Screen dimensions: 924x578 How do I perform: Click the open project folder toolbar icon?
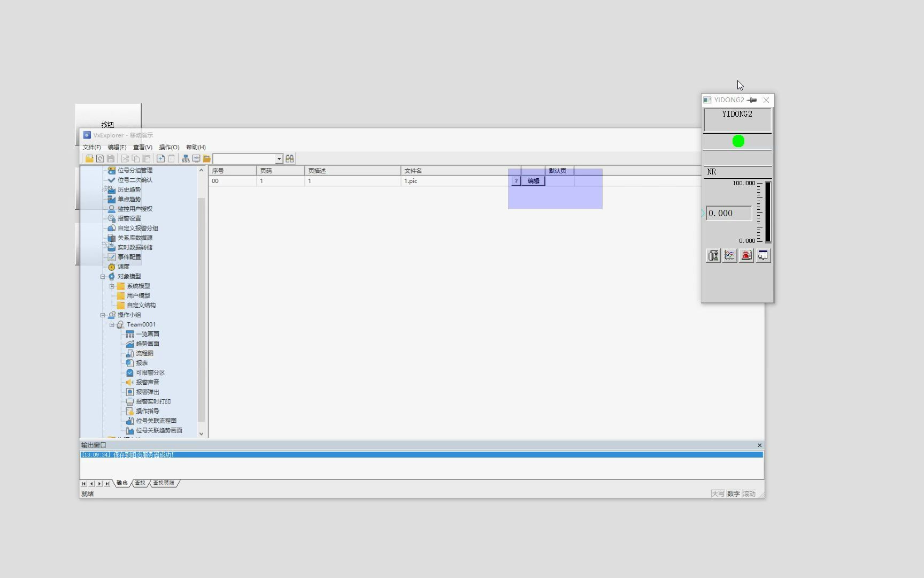pyautogui.click(x=89, y=158)
